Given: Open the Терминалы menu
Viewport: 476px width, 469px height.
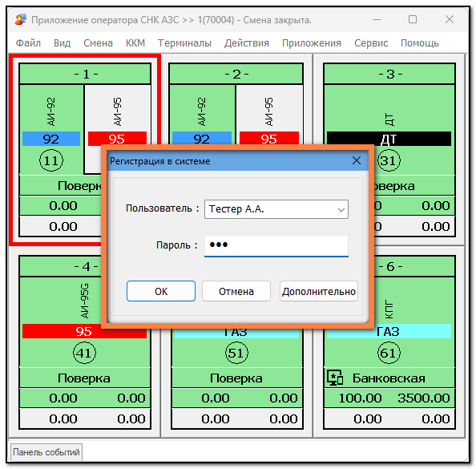Looking at the screenshot, I should pyautogui.click(x=184, y=43).
